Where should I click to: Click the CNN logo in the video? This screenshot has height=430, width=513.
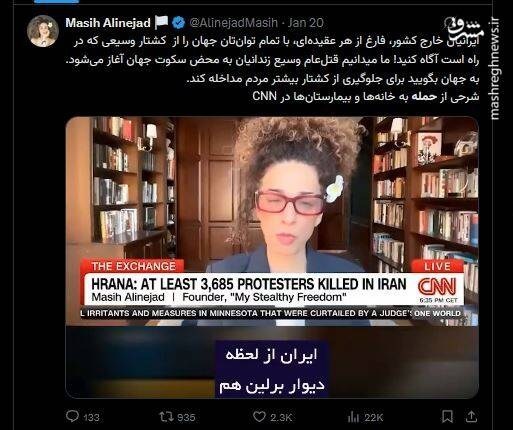point(437,286)
